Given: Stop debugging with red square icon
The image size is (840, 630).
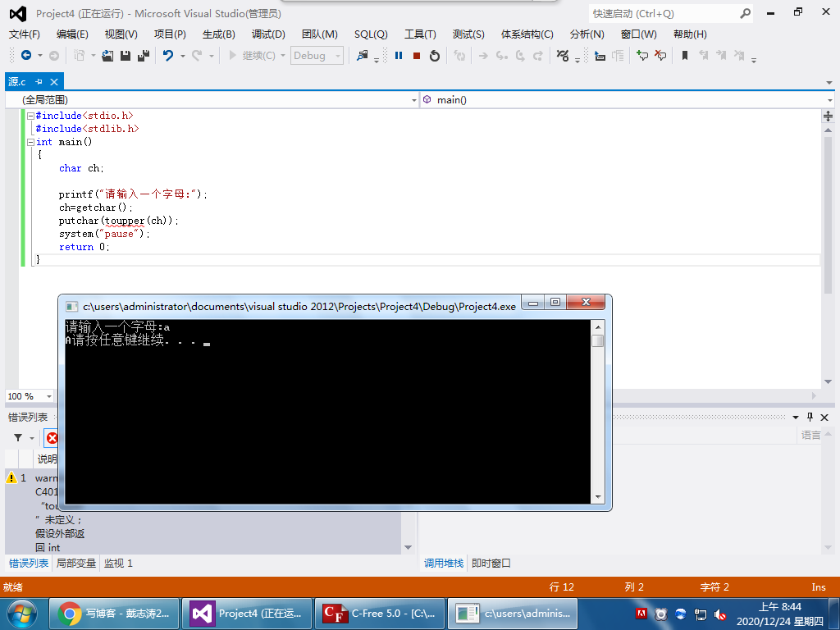Looking at the screenshot, I should coord(417,56).
